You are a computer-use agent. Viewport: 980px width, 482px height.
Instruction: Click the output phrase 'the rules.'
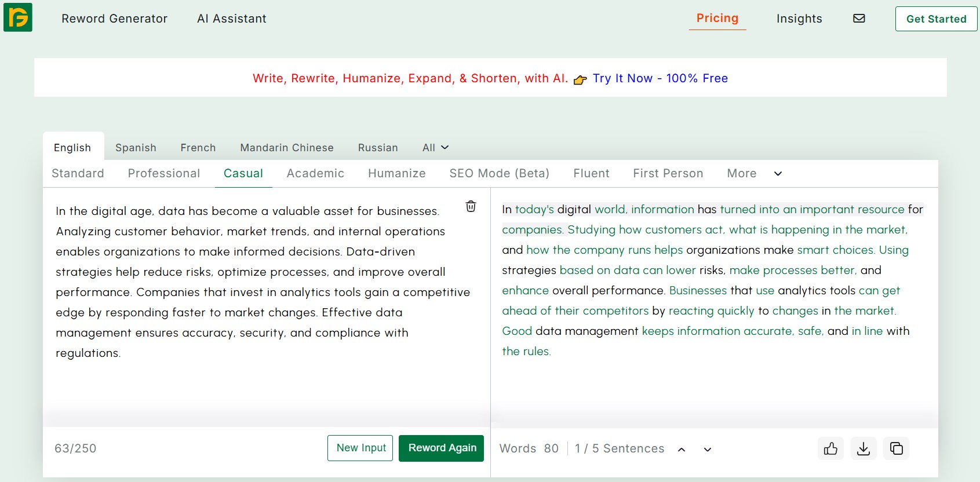tap(526, 351)
